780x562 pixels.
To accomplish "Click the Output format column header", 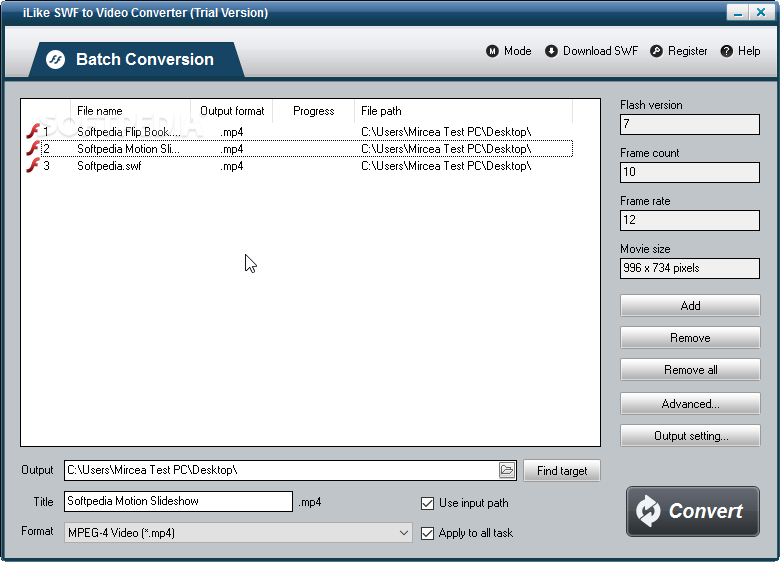I will [232, 111].
